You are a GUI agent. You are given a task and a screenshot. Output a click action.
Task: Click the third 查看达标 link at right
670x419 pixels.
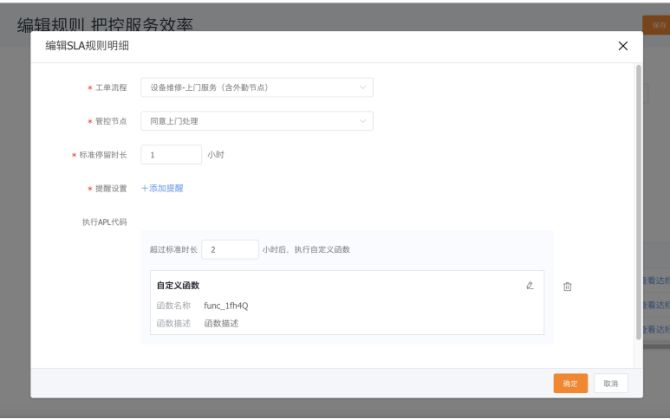point(655,329)
